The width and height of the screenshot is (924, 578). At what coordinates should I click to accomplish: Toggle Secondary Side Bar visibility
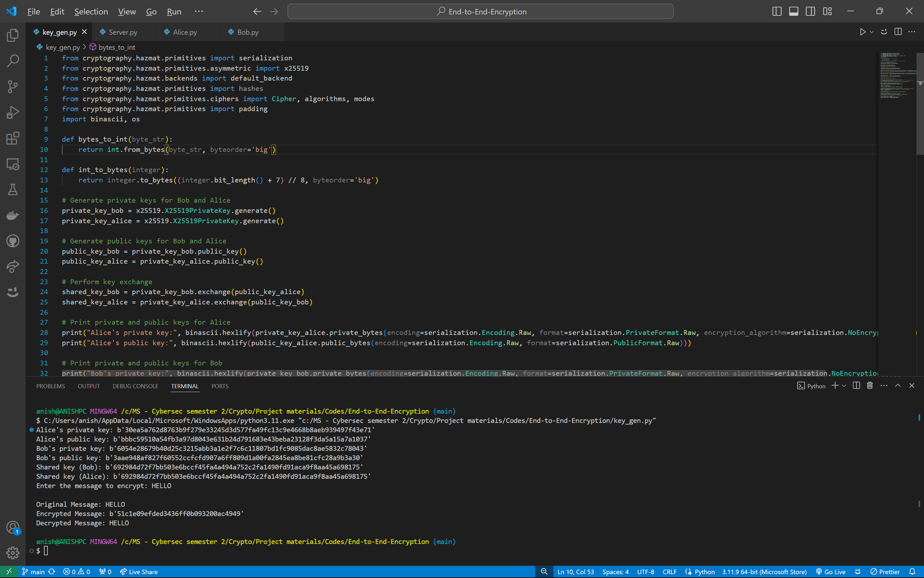(x=810, y=12)
